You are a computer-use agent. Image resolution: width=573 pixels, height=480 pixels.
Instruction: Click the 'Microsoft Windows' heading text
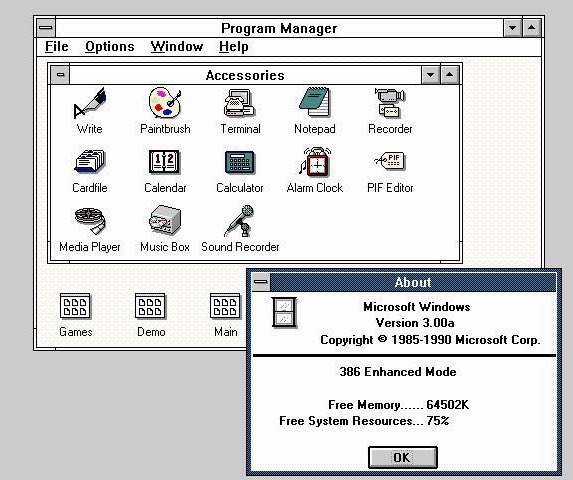pos(417,307)
